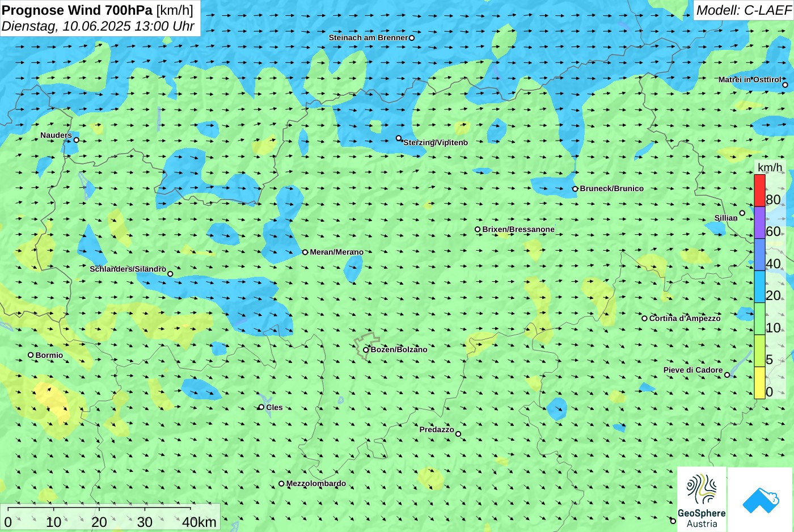This screenshot has height=532, width=794.
Task: Click the 'Pieve di Cadore' label
Action: [x=693, y=370]
